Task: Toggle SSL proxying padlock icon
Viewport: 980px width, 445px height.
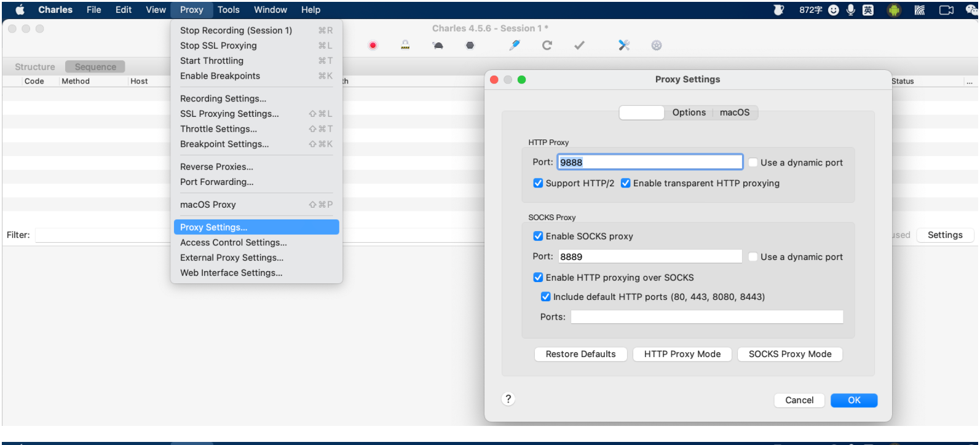Action: (405, 45)
